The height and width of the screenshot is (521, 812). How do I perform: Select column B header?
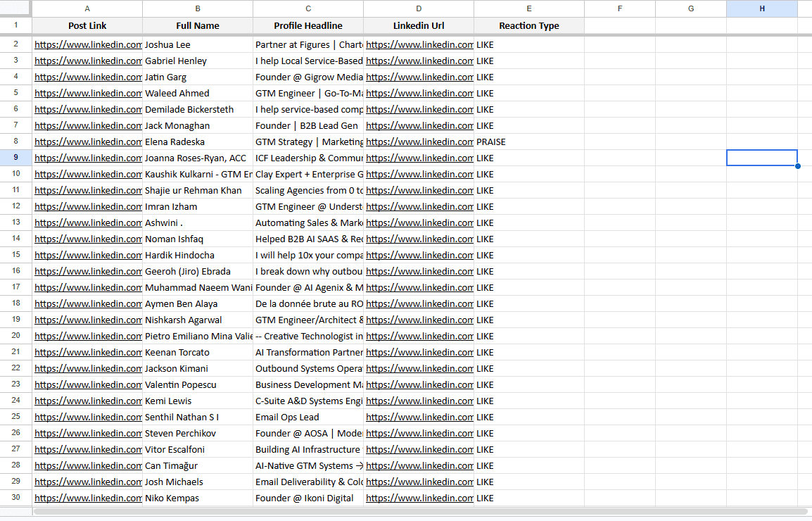click(x=198, y=8)
